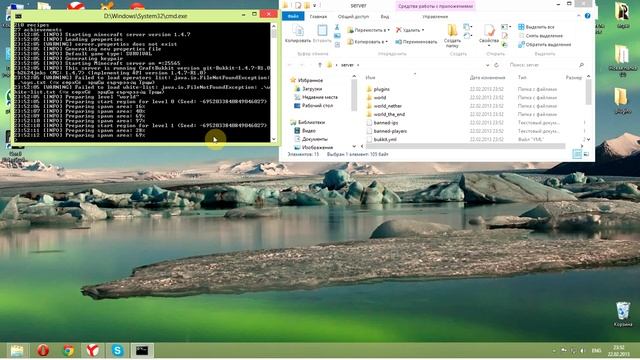Open the plugins folder in server window

coord(381,89)
